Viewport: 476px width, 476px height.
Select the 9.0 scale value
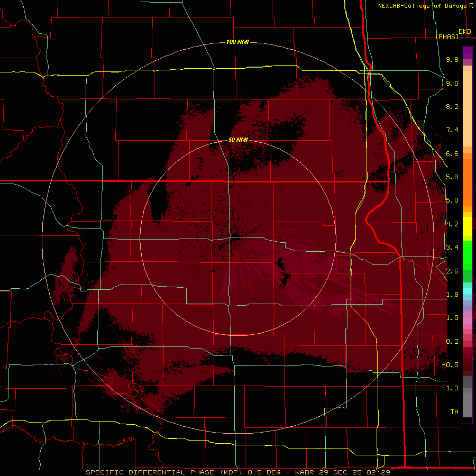(452, 83)
